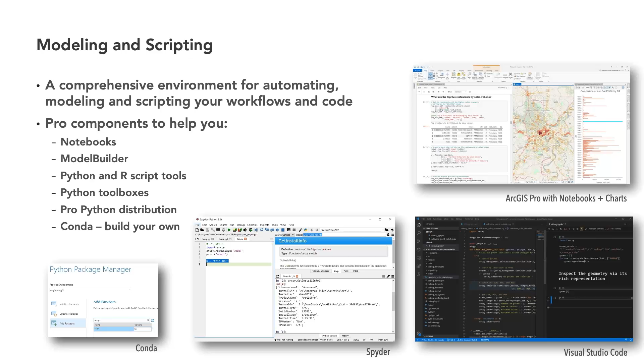Collapse the OPEN EDITORS section in VS Code
The image size is (644, 362).
pyautogui.click(x=431, y=228)
